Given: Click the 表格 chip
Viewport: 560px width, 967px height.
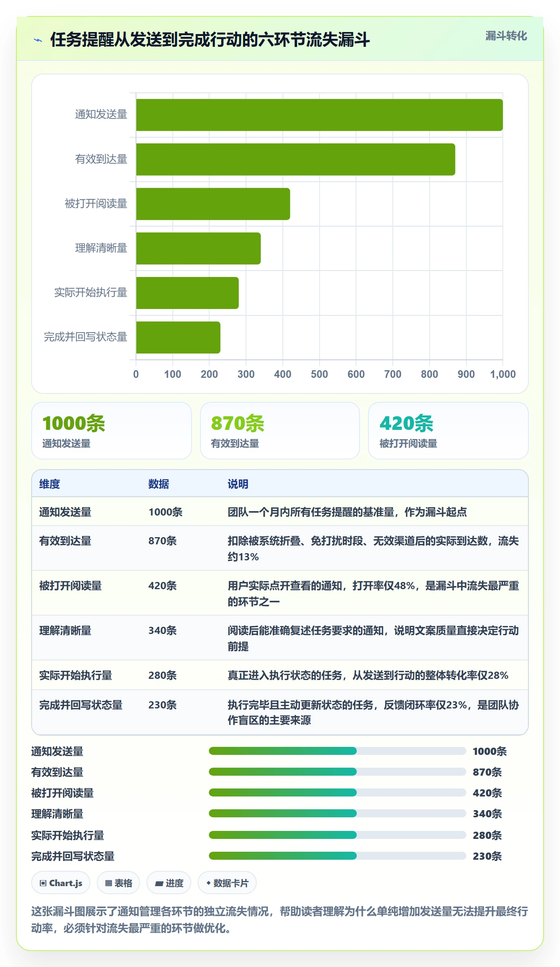Looking at the screenshot, I should (x=118, y=883).
